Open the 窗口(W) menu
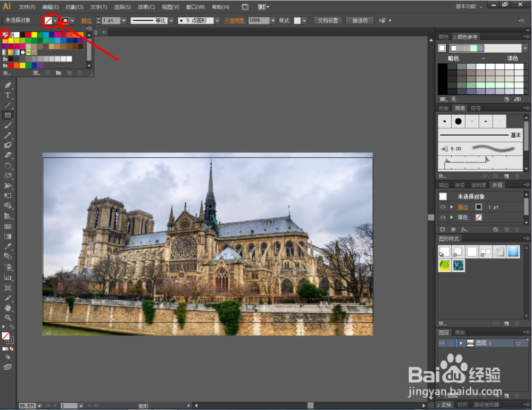This screenshot has width=532, height=410. [x=195, y=7]
